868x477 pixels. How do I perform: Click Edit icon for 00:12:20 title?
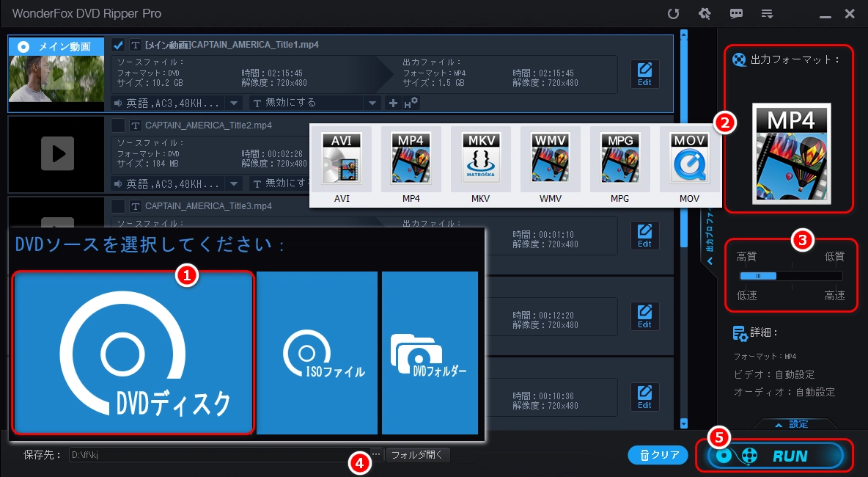(x=645, y=316)
